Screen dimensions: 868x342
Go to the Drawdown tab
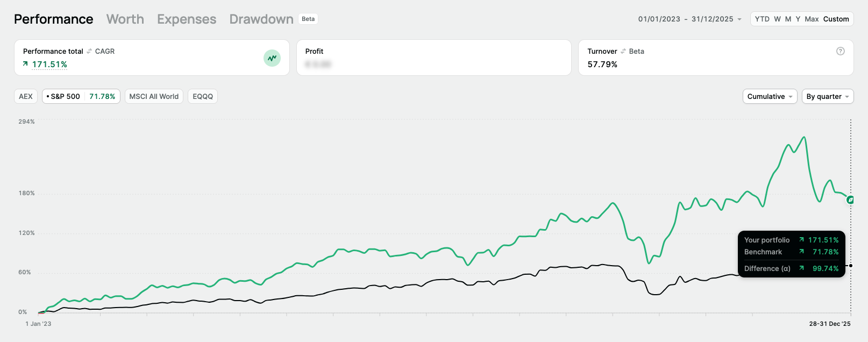tap(261, 19)
